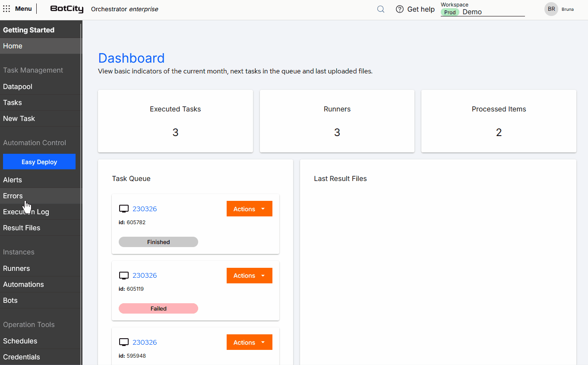Open the apps grid menu icon

click(6, 9)
